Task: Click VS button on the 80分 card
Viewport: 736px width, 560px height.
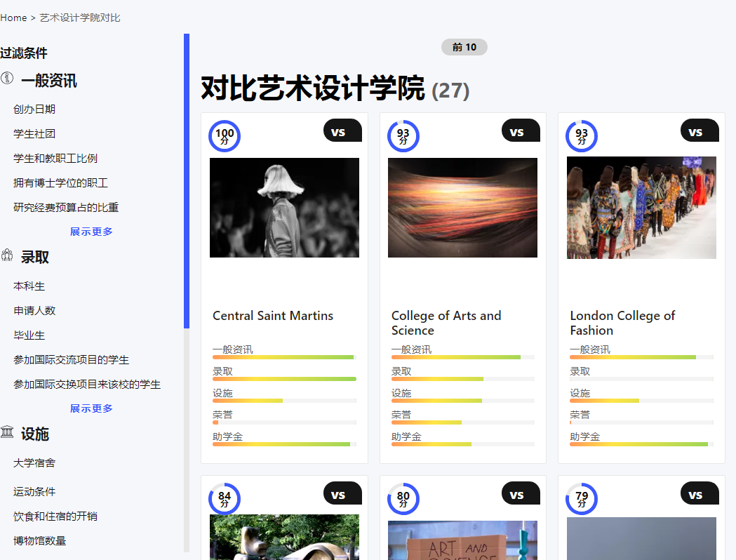Action: [521, 493]
